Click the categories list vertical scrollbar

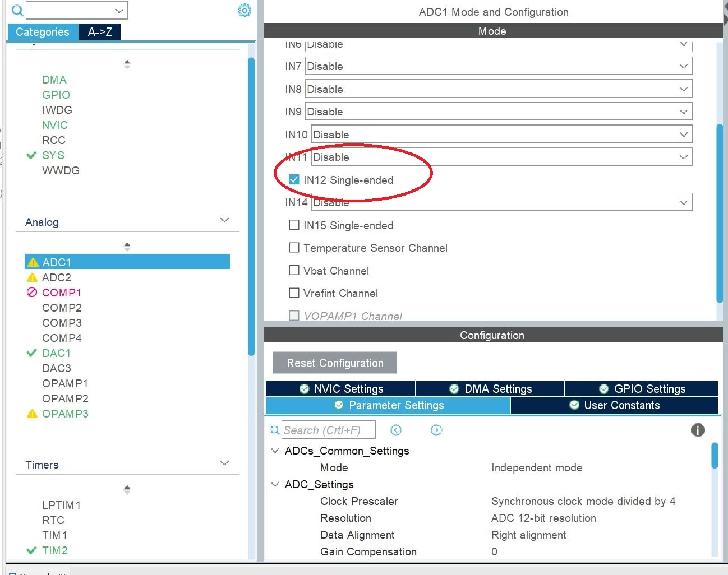251,206
